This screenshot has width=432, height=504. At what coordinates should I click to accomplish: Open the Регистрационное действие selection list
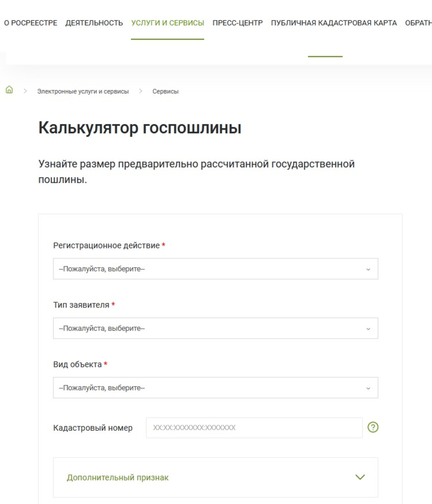point(215,269)
